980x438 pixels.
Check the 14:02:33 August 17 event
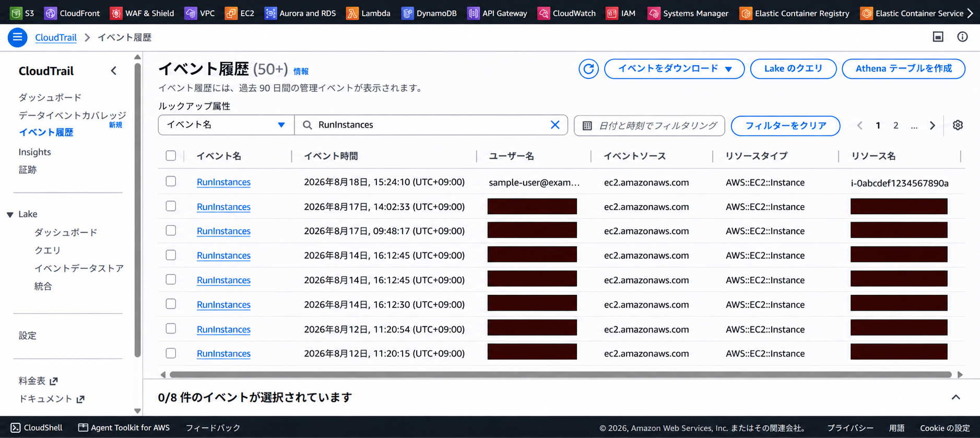point(171,206)
